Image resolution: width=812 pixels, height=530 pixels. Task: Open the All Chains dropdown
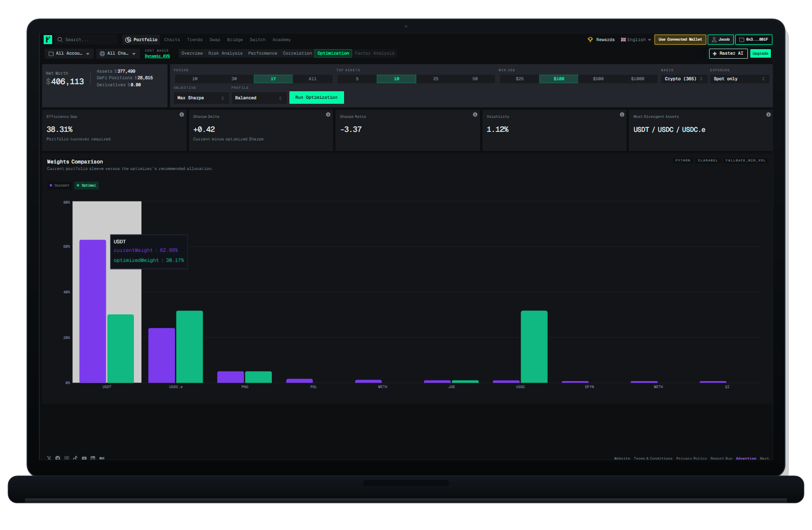point(118,54)
